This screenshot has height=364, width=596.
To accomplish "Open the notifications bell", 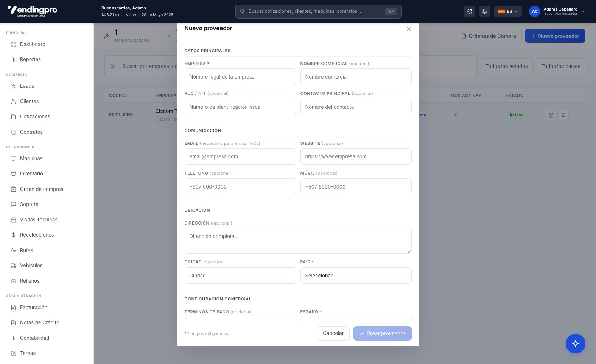I will 485,11.
